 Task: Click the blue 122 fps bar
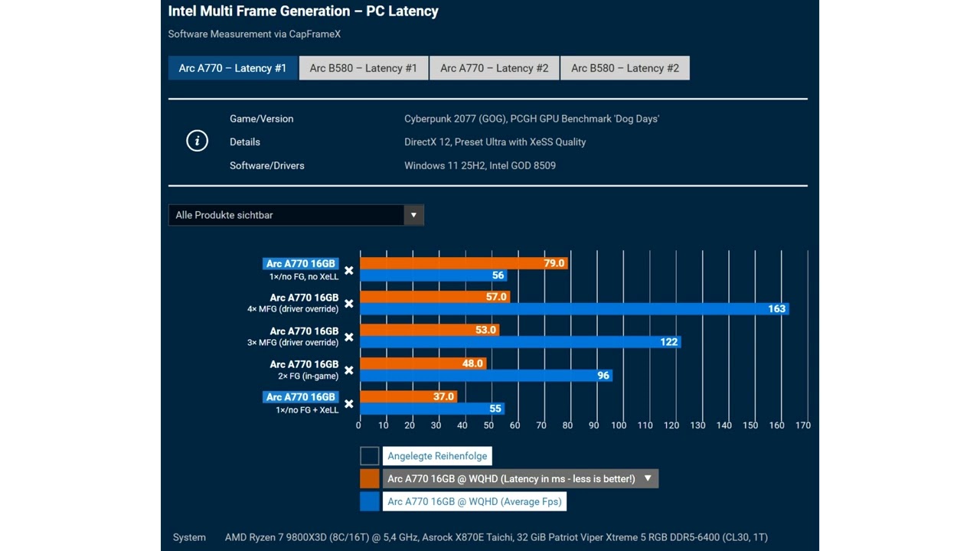[521, 342]
